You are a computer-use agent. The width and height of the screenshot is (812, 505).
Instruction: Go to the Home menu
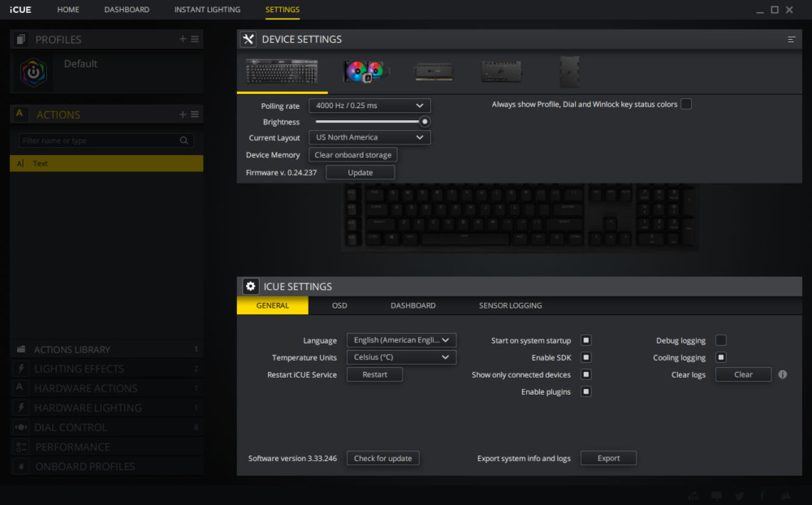pos(68,9)
